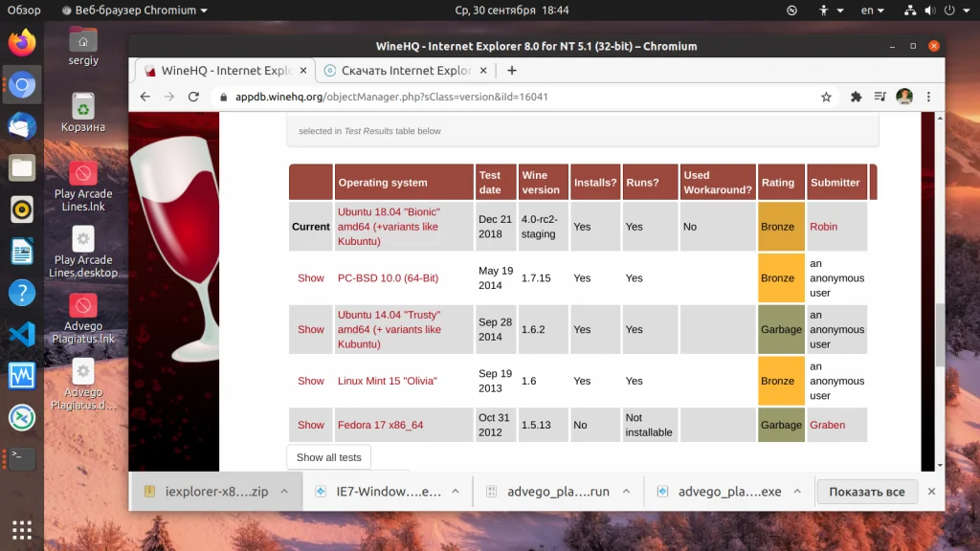Launch LibreOffice Writer from the dock
This screenshot has height=551, width=980.
point(22,252)
